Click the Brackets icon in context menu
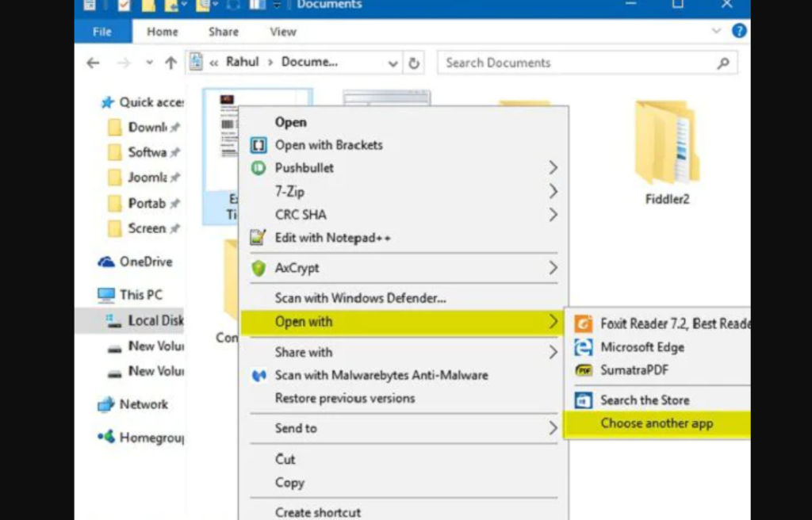Screen dimensions: 812x520 (259, 145)
